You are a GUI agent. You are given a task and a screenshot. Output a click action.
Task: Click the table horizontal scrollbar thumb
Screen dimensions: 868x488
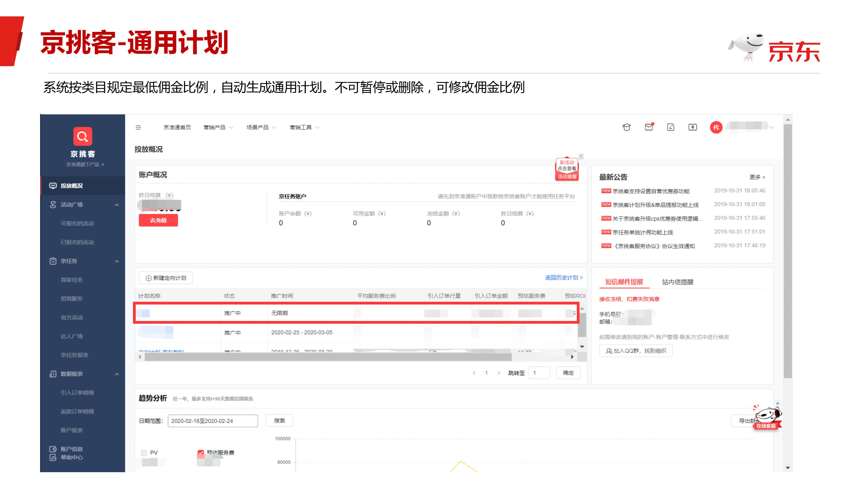click(x=328, y=357)
